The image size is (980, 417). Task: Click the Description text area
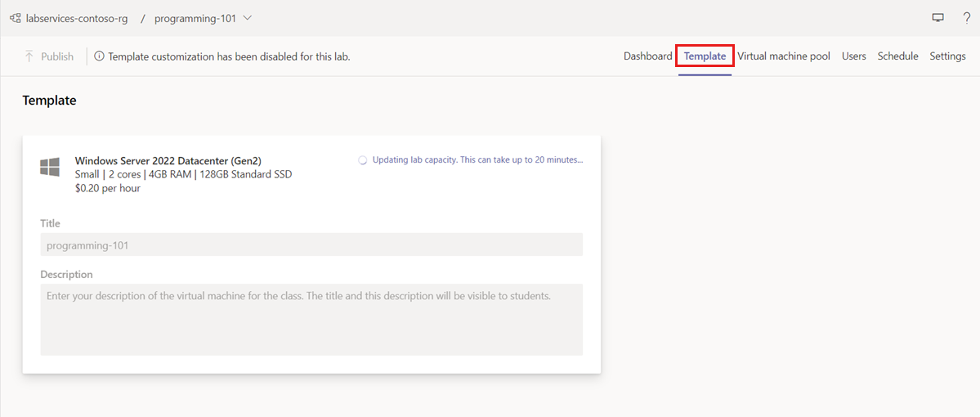click(311, 320)
